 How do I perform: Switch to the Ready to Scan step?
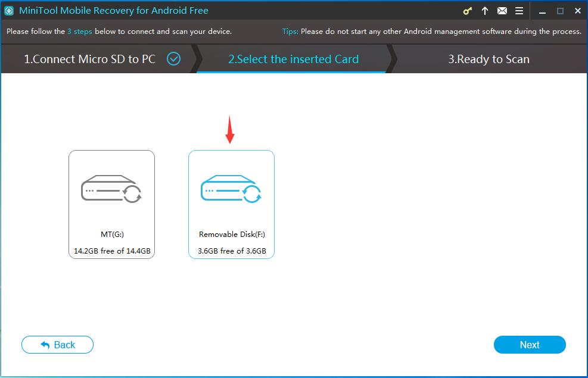[x=489, y=59]
